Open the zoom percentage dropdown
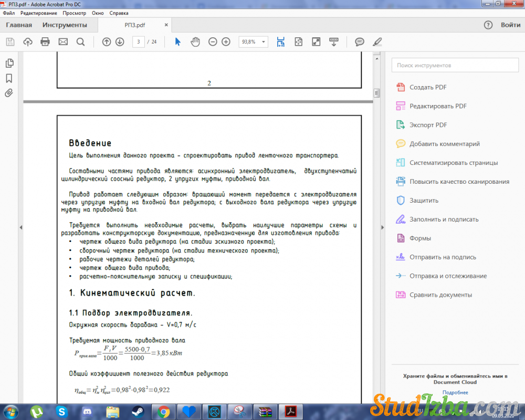Viewport: 525px width, 420px height. (x=264, y=42)
